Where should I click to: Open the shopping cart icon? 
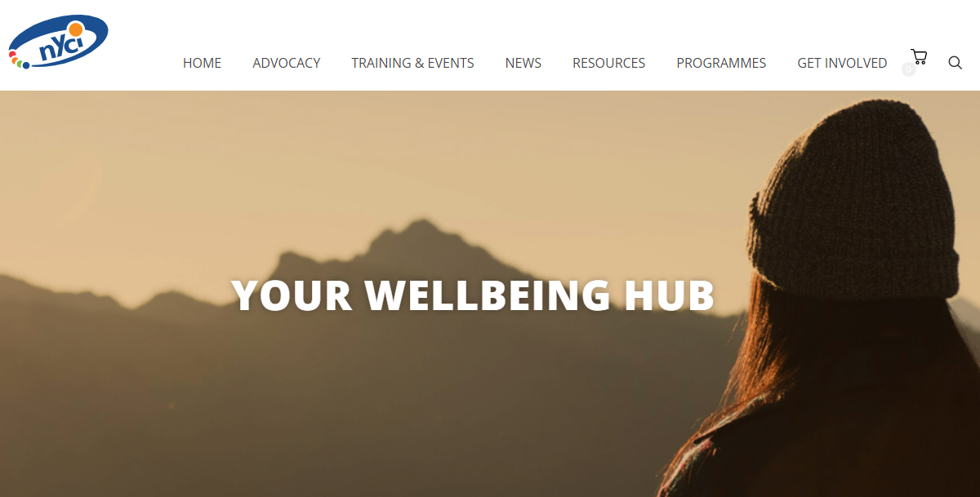point(919,56)
